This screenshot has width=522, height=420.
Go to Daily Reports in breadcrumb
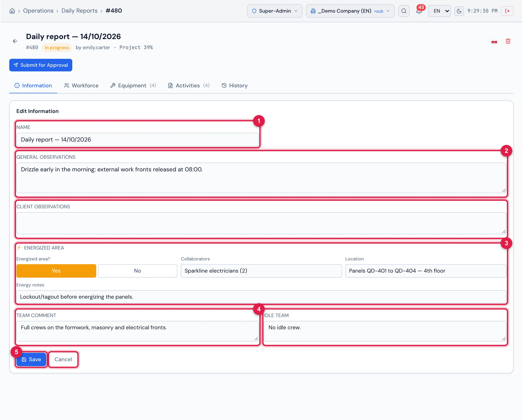click(x=79, y=11)
